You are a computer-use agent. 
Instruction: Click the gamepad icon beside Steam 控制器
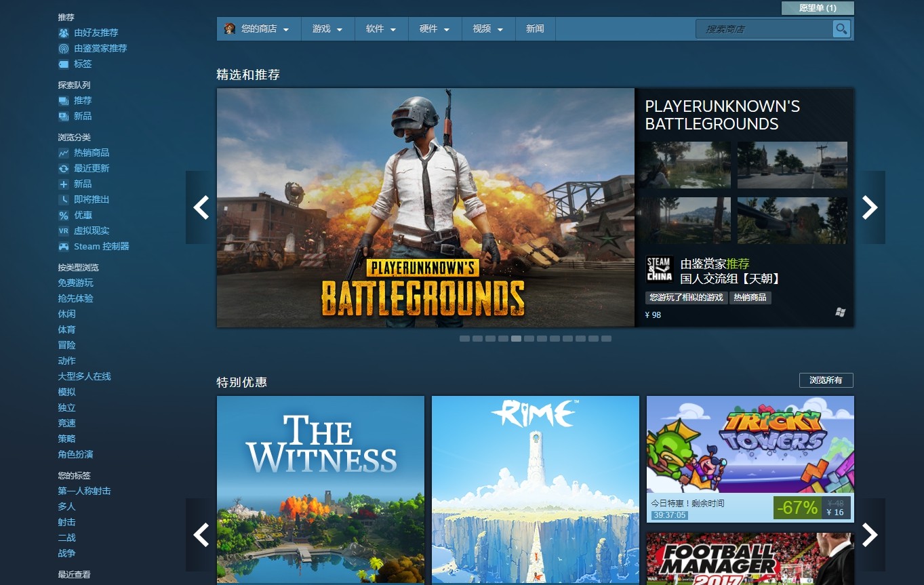(x=64, y=246)
